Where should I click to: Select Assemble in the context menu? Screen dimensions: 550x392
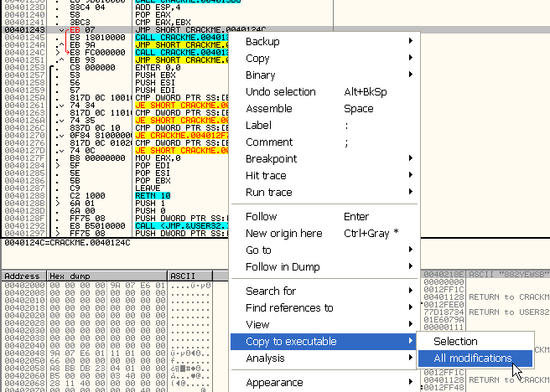[268, 109]
